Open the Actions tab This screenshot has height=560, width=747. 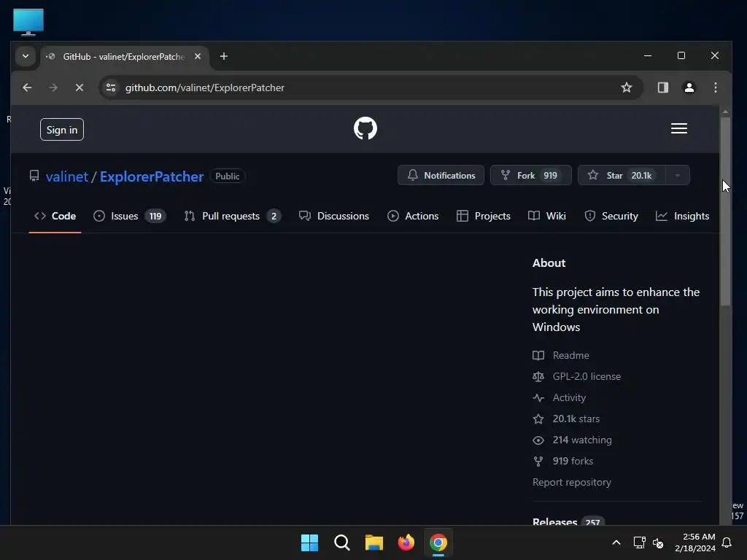click(413, 216)
